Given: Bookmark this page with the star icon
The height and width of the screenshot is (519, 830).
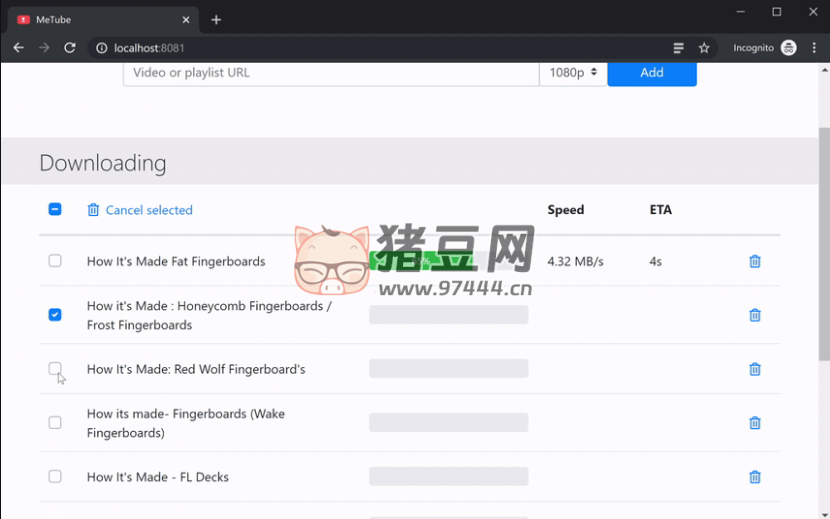Looking at the screenshot, I should click(704, 48).
